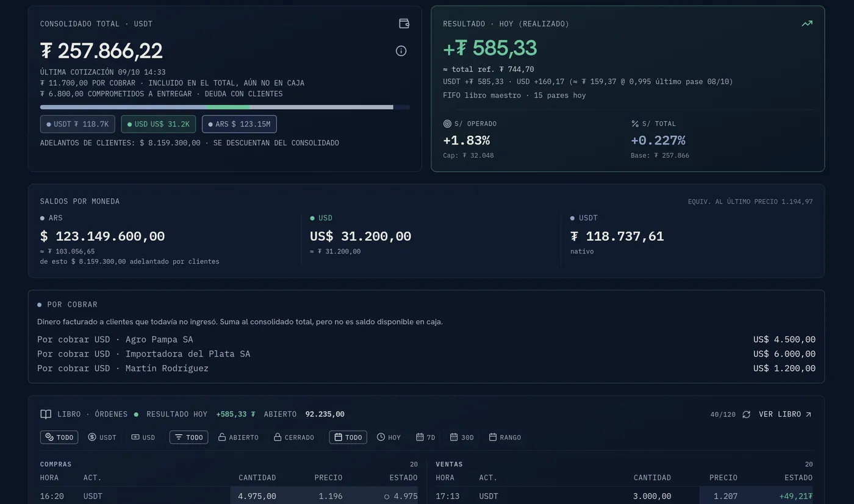Click the +1.83% S/ OPERADO value
Image resolution: width=854 pixels, height=504 pixels.
[467, 141]
